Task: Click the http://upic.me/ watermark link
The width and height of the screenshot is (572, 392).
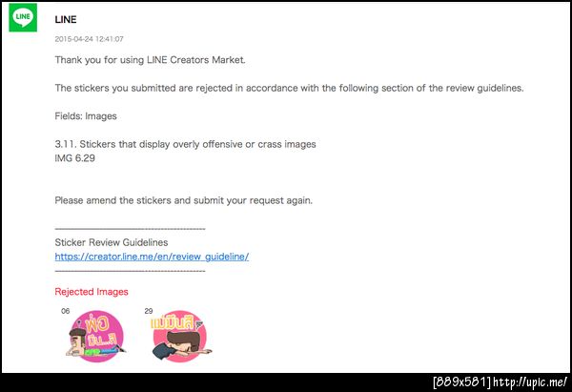Action: tap(530, 382)
